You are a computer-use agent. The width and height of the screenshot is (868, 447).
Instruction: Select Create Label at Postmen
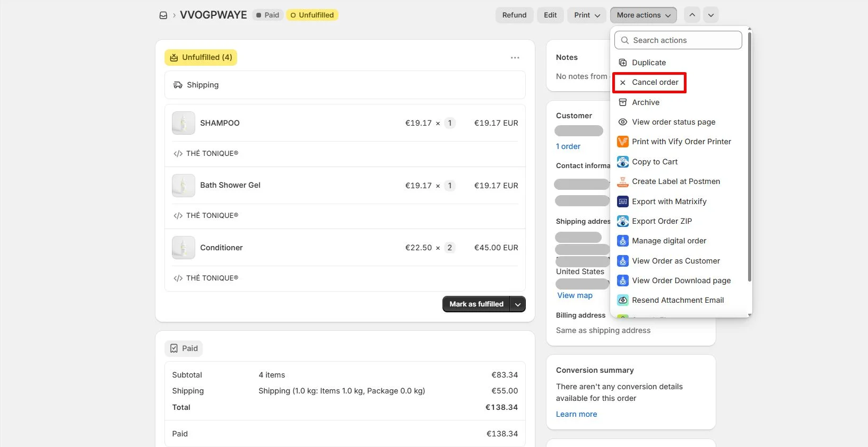(678, 181)
